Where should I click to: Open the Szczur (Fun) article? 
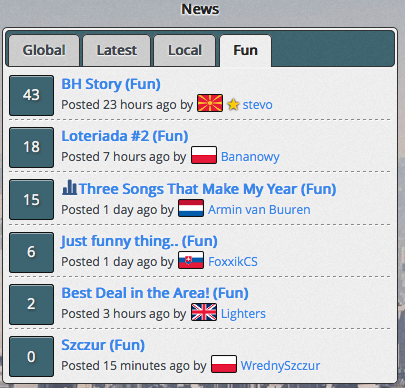[103, 345]
